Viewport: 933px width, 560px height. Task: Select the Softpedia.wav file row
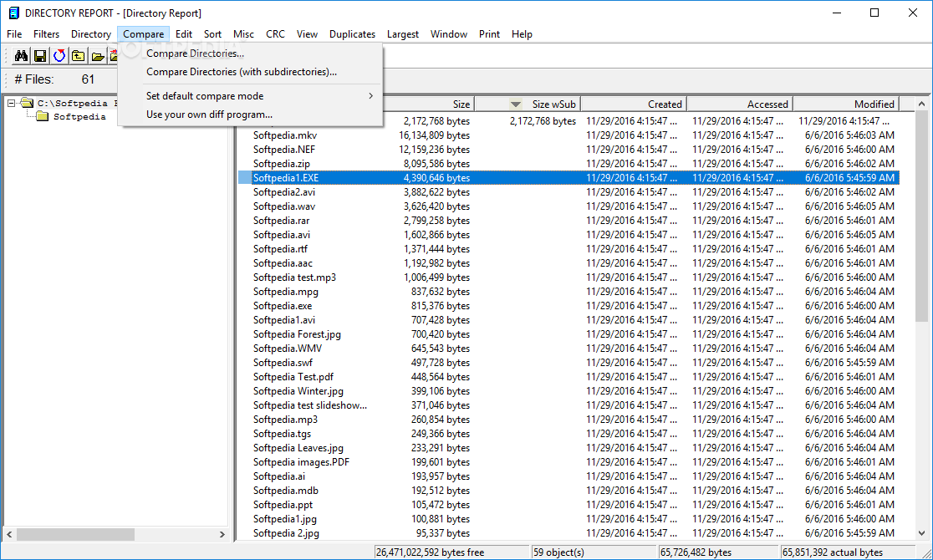568,206
